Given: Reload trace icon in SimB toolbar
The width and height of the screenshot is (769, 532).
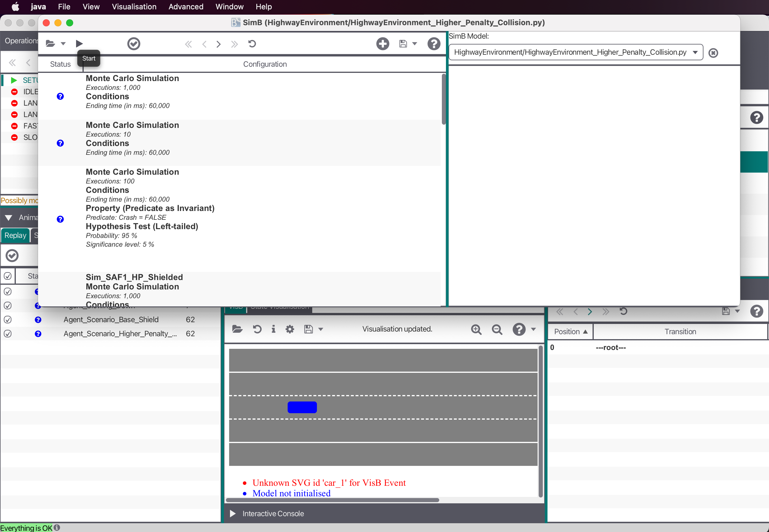Looking at the screenshot, I should [252, 44].
